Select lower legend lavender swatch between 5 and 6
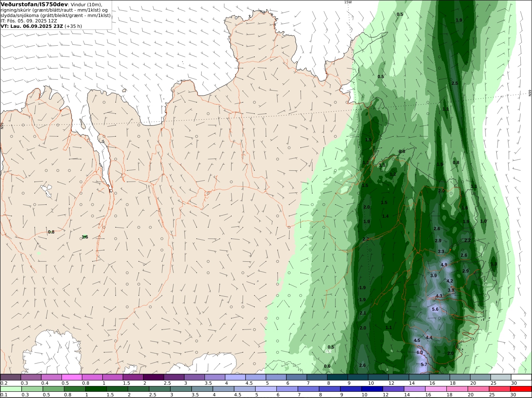This screenshot has height=398, width=532. coord(266,389)
